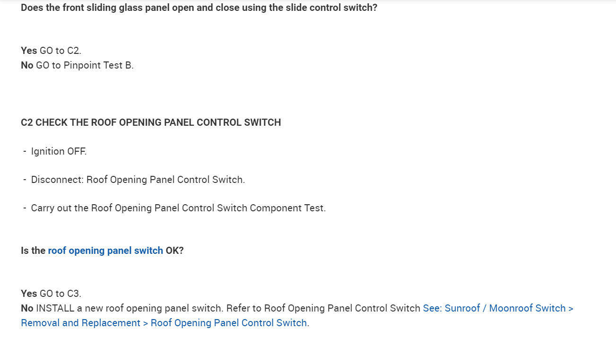Click the 'C2 CHECK THE ROOF OPENING' heading
The height and width of the screenshot is (364, 616).
tap(151, 122)
